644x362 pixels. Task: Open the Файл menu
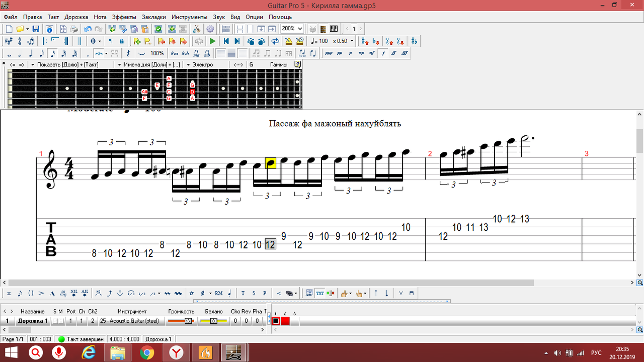[10, 17]
